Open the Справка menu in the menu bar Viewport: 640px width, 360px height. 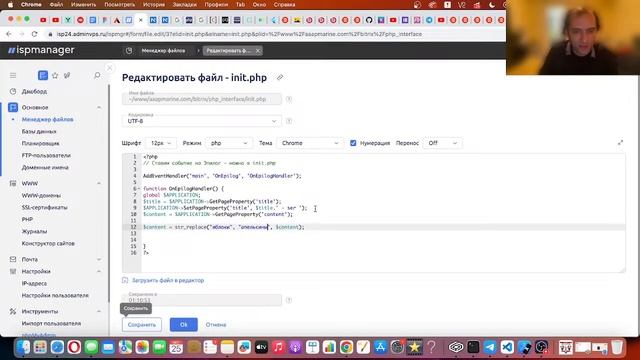click(284, 5)
